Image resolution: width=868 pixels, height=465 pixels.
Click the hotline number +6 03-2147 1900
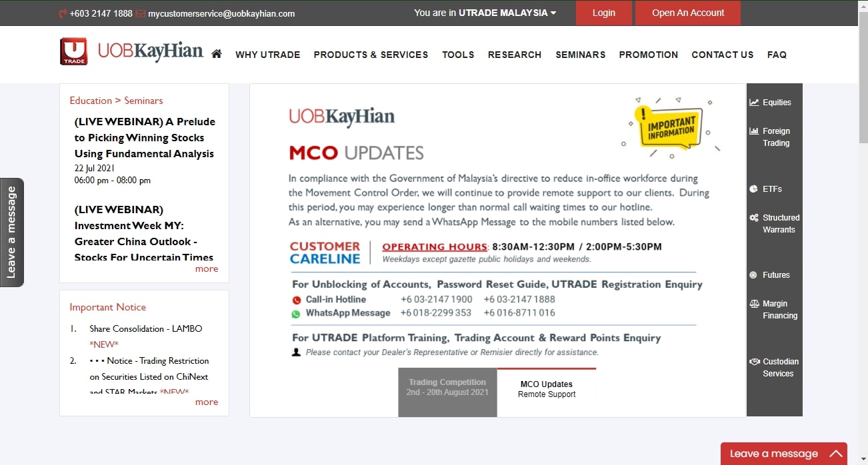(x=437, y=300)
